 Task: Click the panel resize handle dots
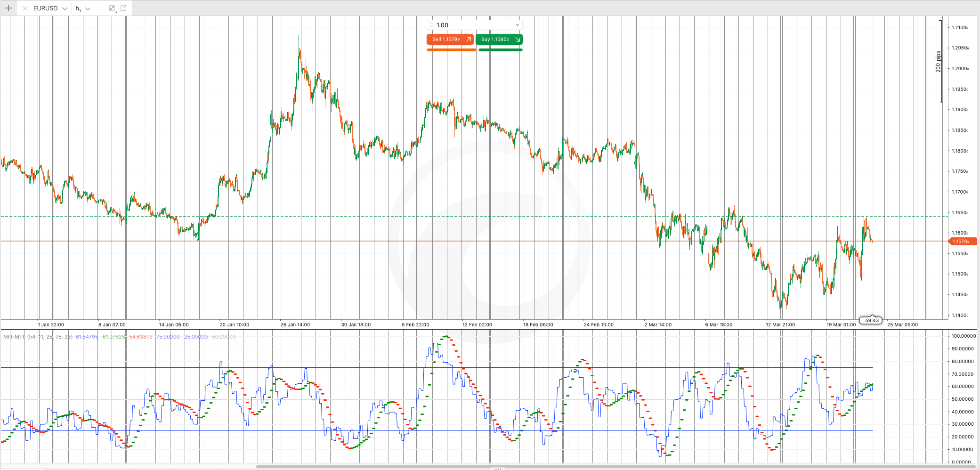point(497,469)
